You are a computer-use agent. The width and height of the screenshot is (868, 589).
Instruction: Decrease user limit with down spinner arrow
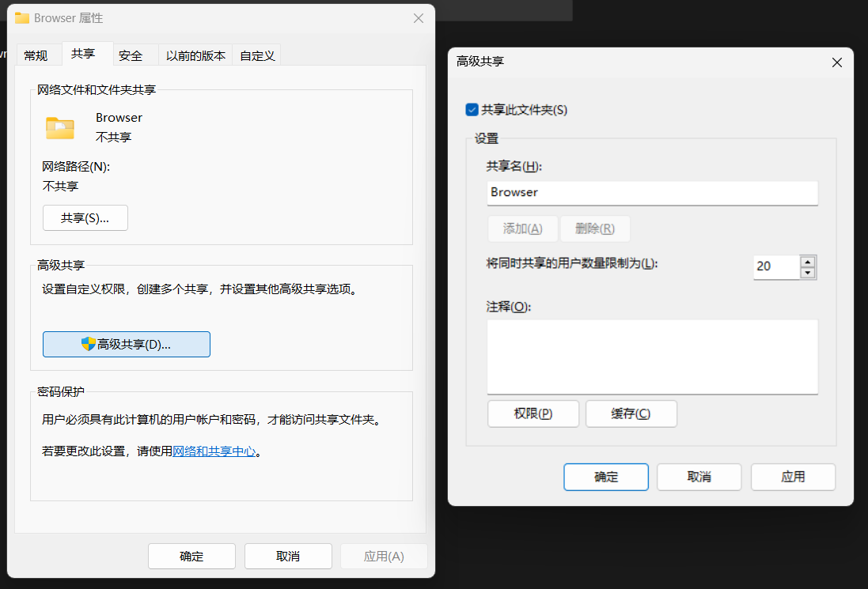coord(807,273)
